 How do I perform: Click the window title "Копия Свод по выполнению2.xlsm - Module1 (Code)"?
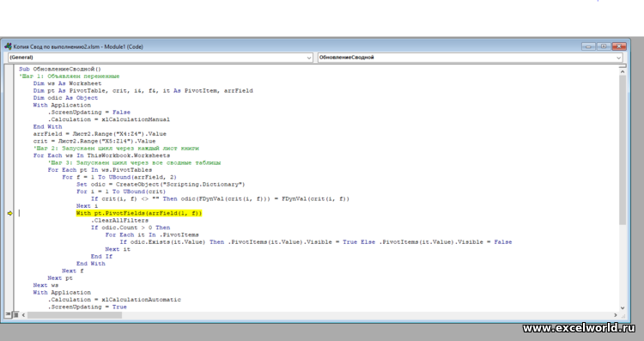click(x=78, y=47)
